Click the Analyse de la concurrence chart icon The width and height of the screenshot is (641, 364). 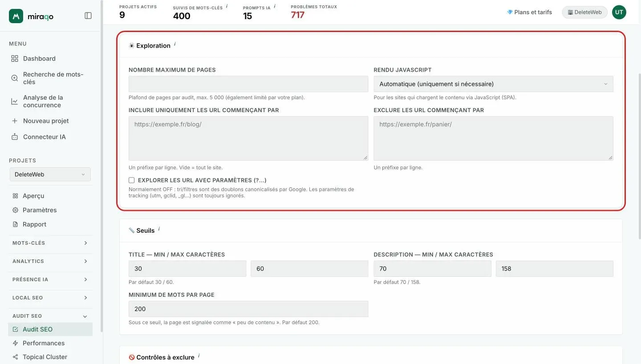[x=15, y=101]
